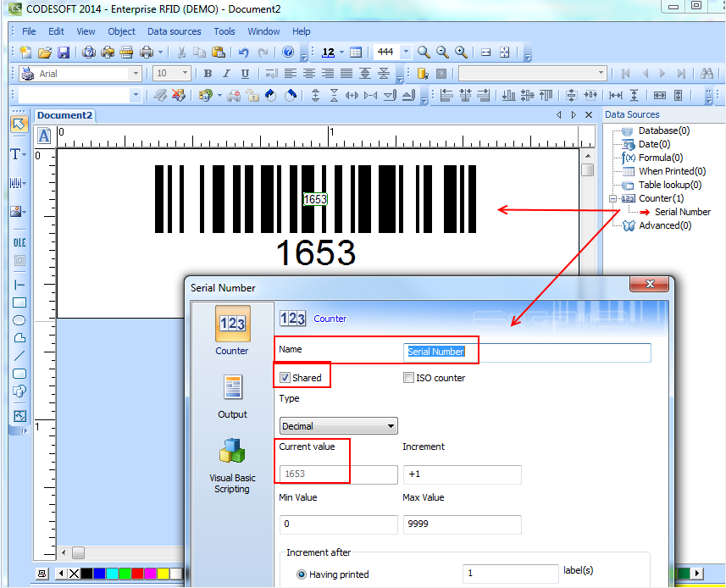Open the font size 10 dropdown
Viewport: 726px width, 588px height.
point(185,73)
